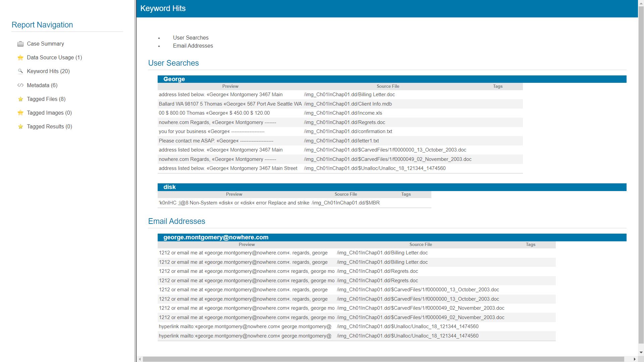
Task: Open Data Source Usage (1) link
Action: coord(54,58)
